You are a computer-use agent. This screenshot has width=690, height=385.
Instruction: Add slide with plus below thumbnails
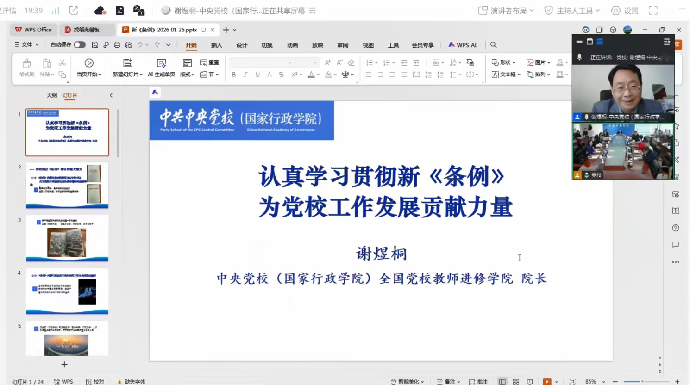pos(64,364)
